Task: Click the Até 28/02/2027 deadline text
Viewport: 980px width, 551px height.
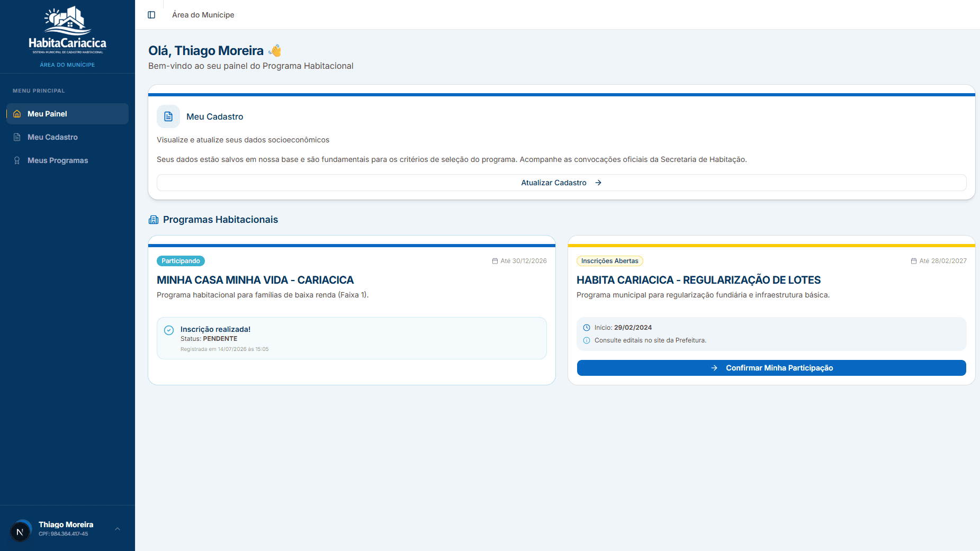Action: pos(943,261)
